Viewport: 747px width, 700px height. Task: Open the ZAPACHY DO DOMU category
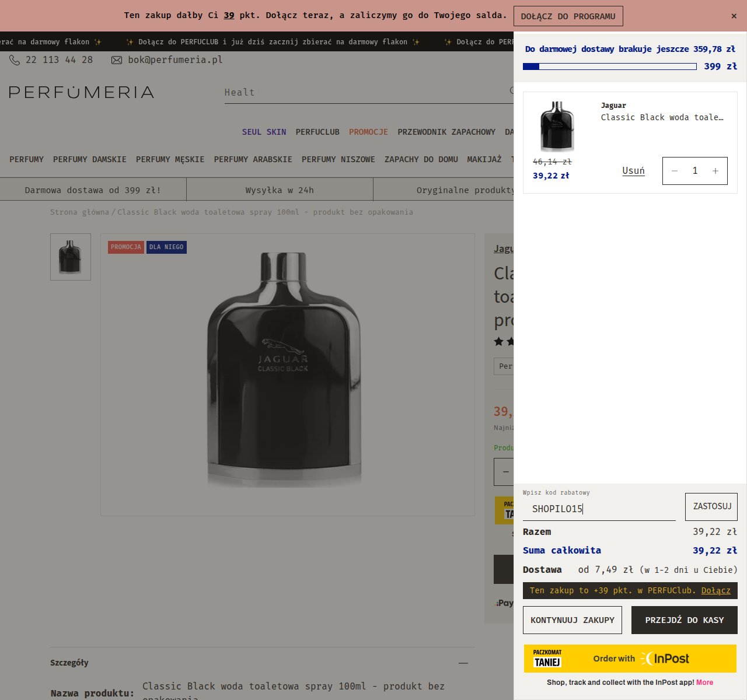tap(421, 159)
